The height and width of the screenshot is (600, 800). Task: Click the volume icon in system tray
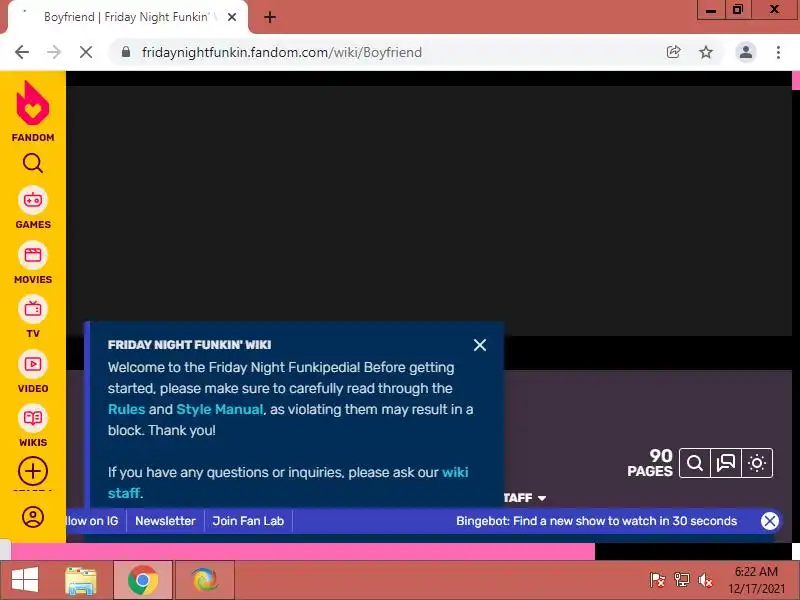click(705, 580)
